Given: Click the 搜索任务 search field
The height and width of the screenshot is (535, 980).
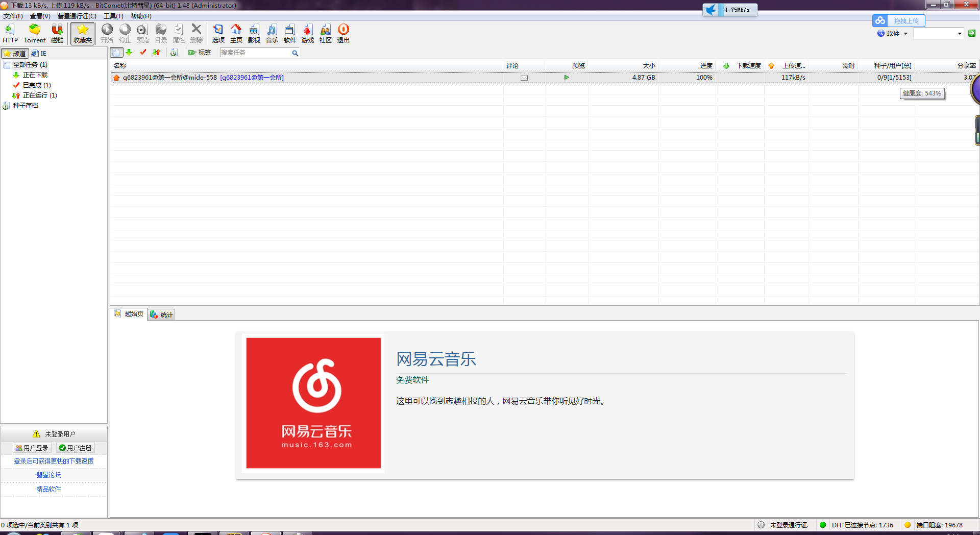Looking at the screenshot, I should 254,53.
